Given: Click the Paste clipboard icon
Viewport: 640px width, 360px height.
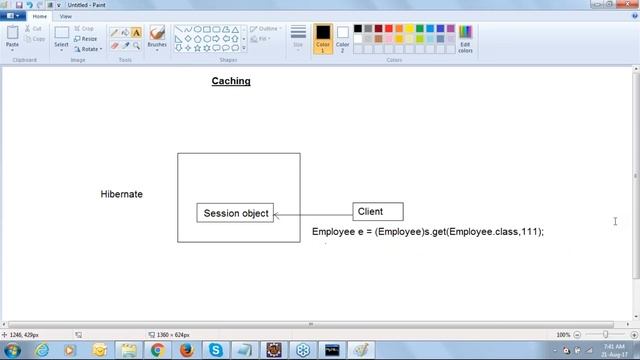Looking at the screenshot, I should coord(12,32).
